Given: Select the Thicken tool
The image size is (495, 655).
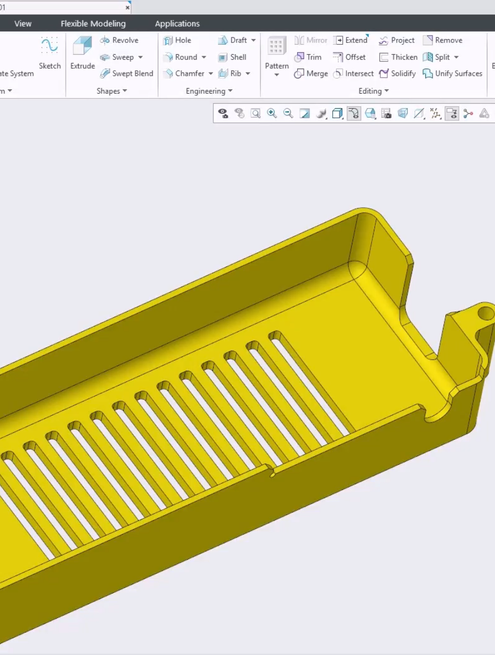Looking at the screenshot, I should pos(398,57).
